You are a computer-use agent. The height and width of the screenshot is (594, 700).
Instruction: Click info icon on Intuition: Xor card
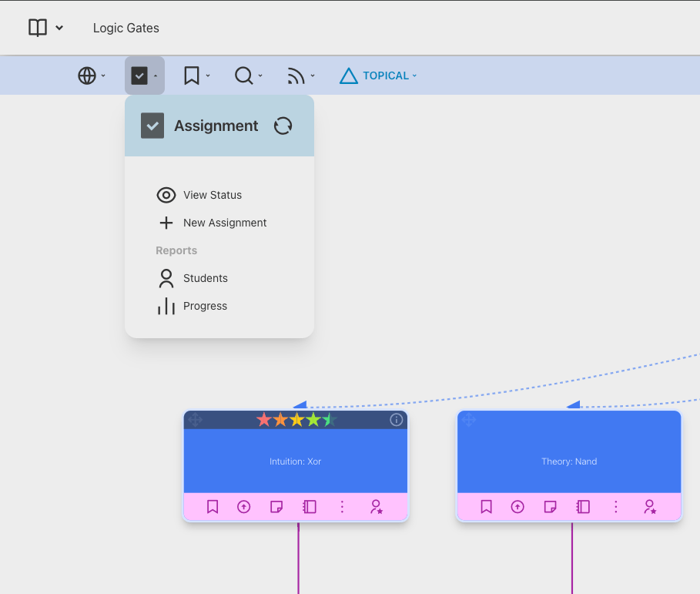397,420
